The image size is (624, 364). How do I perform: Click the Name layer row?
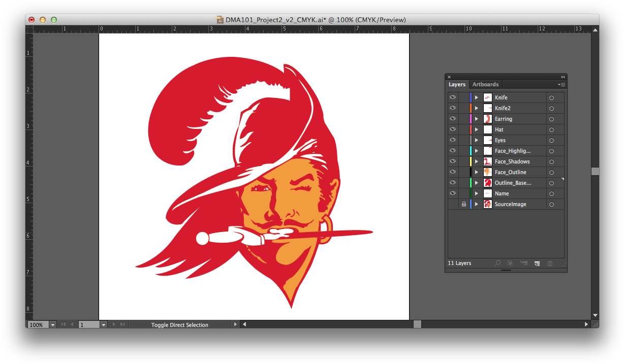pos(513,193)
